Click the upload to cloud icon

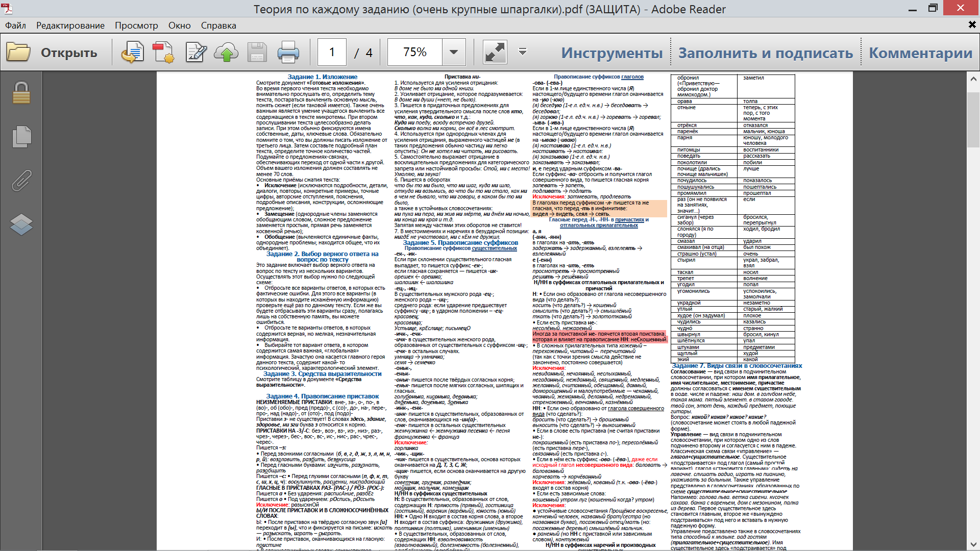coord(226,53)
